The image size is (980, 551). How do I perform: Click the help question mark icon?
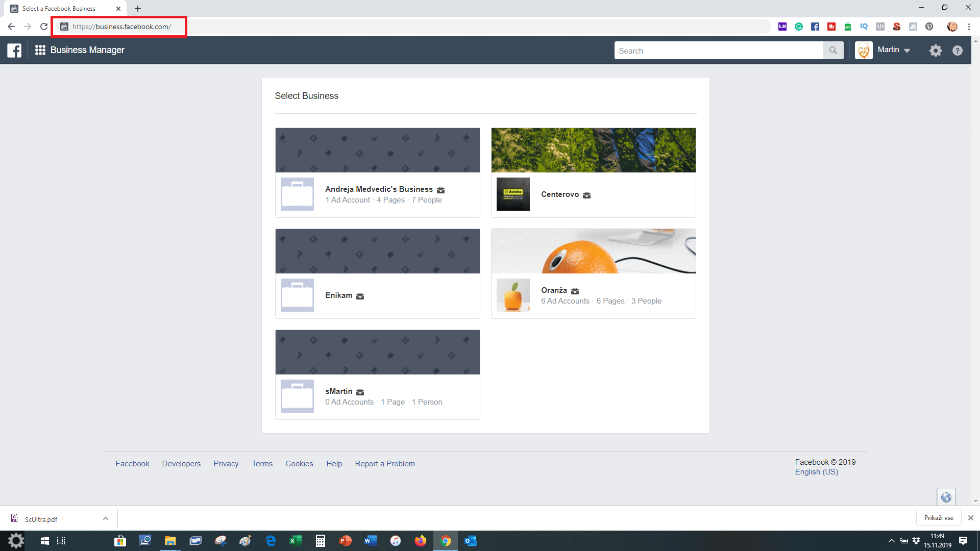958,51
